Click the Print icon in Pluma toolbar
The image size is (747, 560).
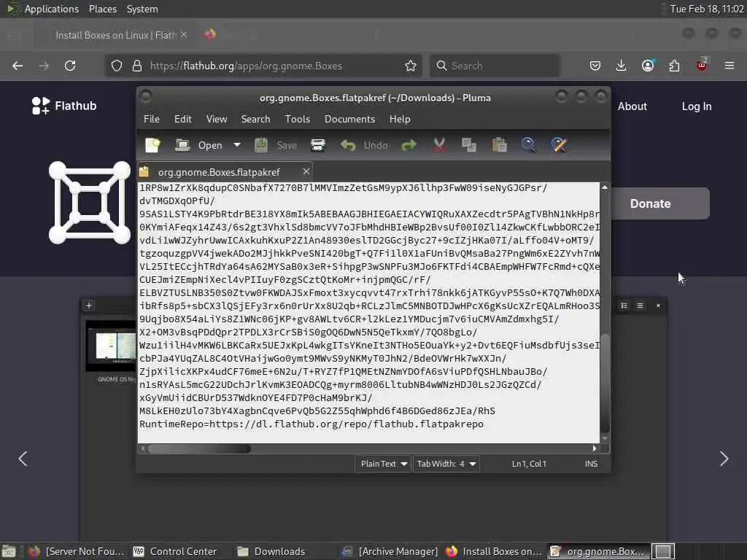(x=318, y=145)
